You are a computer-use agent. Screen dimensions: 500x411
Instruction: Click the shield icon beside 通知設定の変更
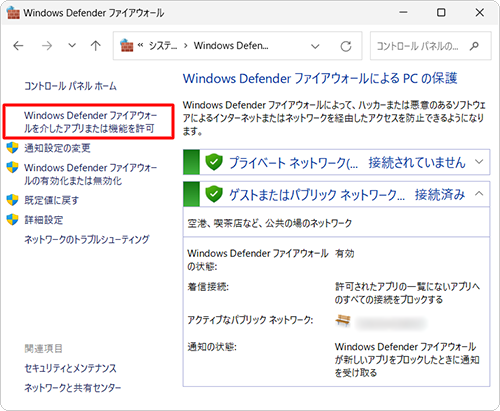(x=13, y=147)
